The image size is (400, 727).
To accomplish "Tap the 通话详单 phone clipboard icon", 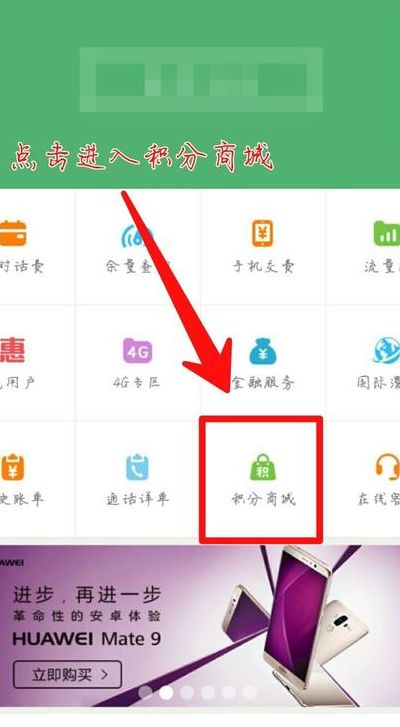I will tap(137, 467).
